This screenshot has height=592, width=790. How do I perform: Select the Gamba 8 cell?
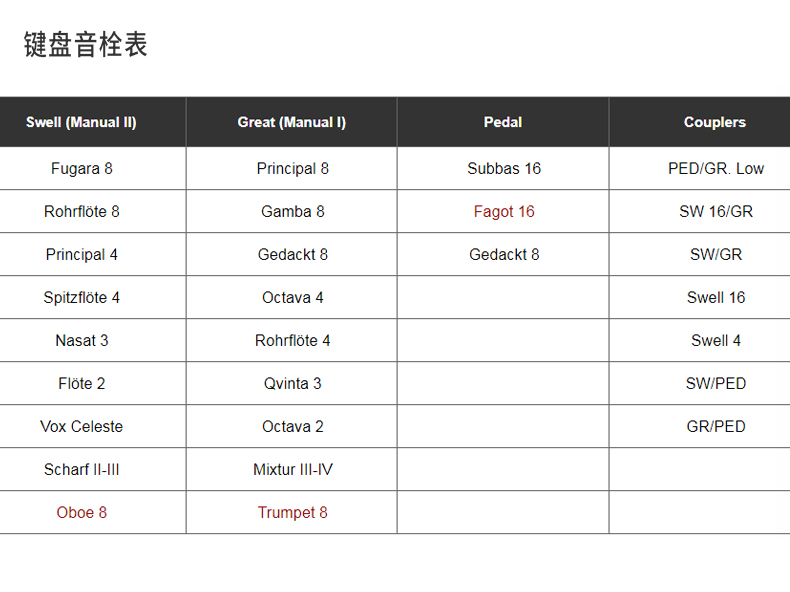click(293, 212)
